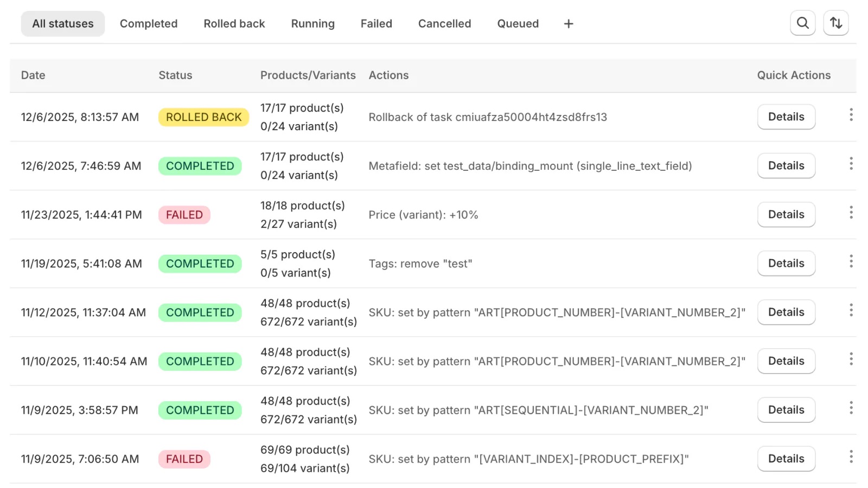Open Details for the Tags remove "test" row
This screenshot has width=868, height=488.
786,264
